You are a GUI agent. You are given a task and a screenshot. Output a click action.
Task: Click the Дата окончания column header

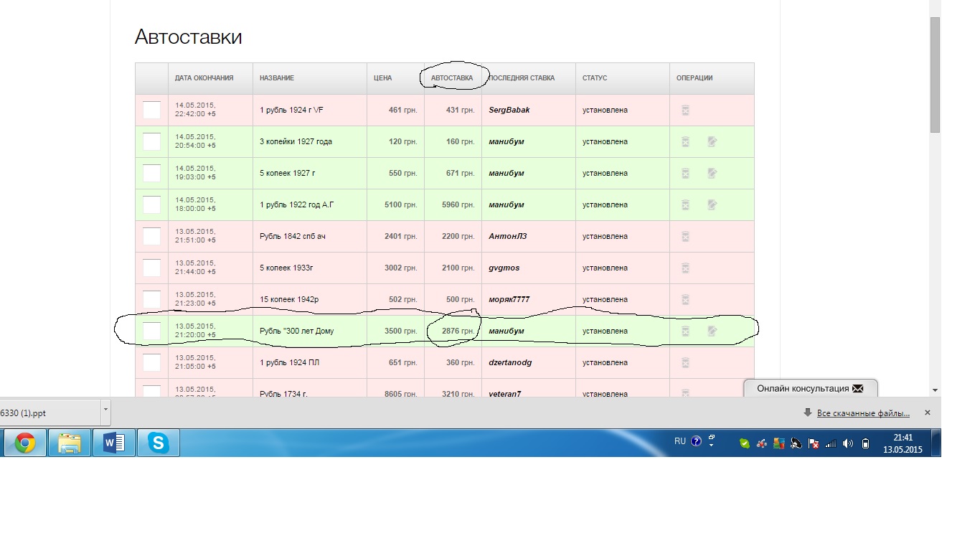[204, 78]
